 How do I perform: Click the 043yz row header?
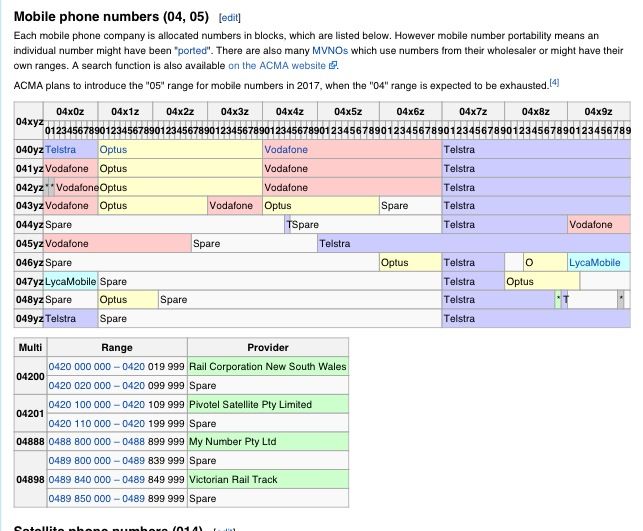[29, 205]
